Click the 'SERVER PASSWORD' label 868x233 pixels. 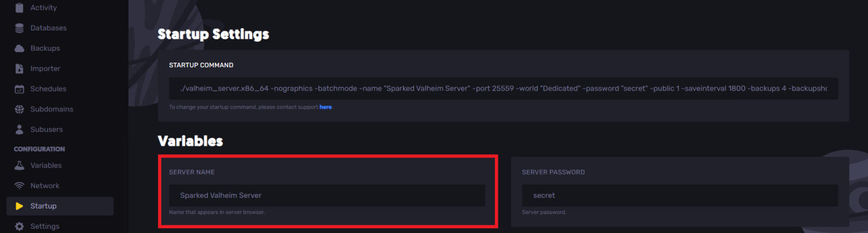[553, 172]
